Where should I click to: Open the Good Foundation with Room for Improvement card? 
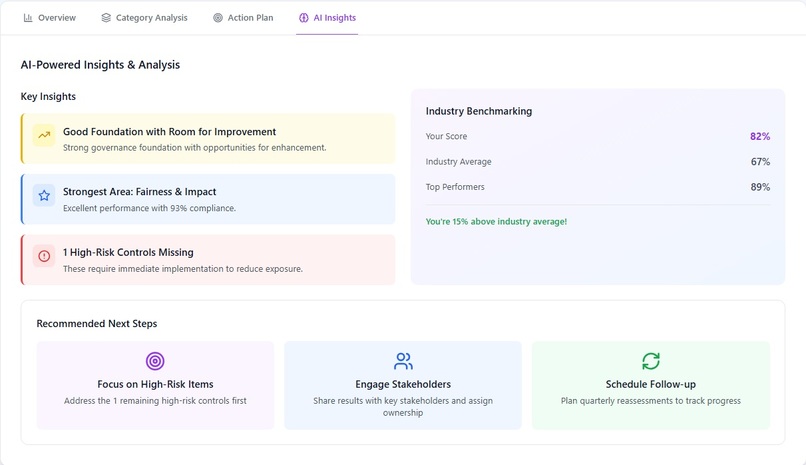(x=208, y=139)
